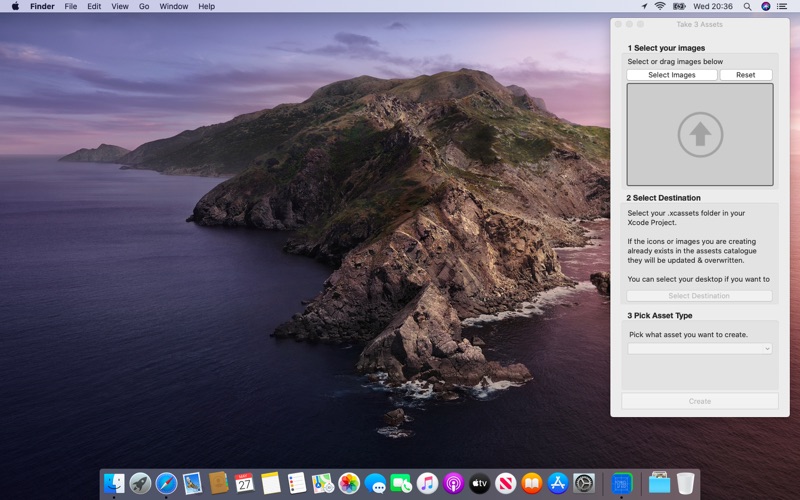The height and width of the screenshot is (500, 800).
Task: Open Notification Center list icon
Action: [x=782, y=6]
